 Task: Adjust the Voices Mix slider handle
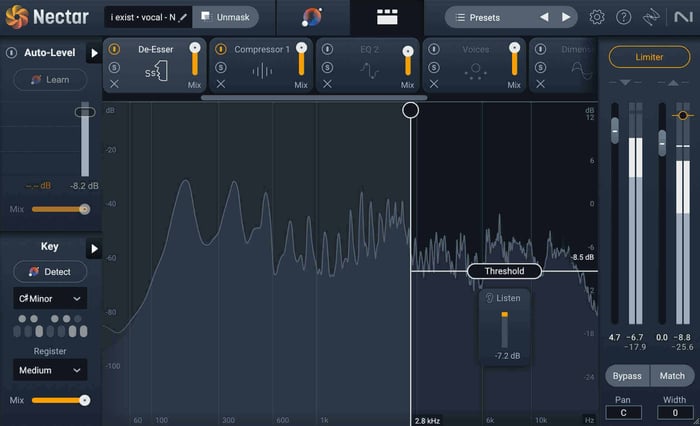click(514, 47)
